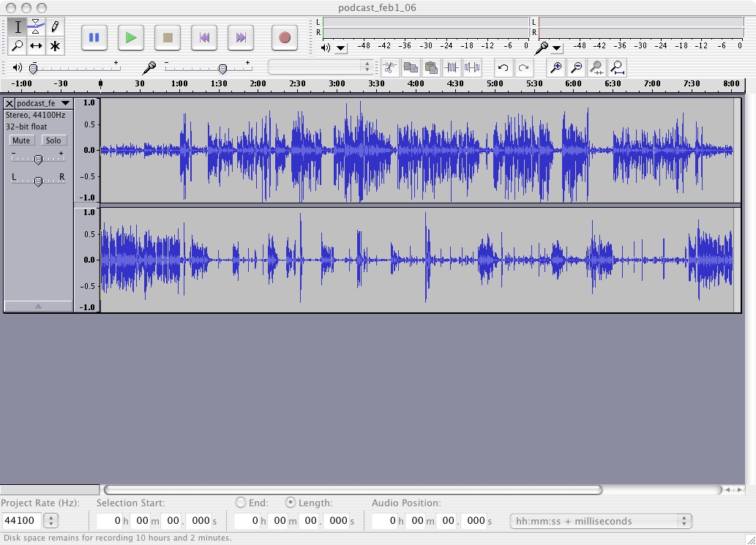This screenshot has width=756, height=545.
Task: Open the output meter dropdown arrow
Action: (341, 48)
